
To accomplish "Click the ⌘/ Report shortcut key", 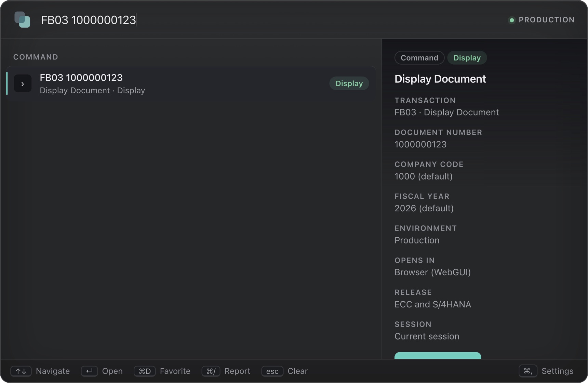I will 211,371.
